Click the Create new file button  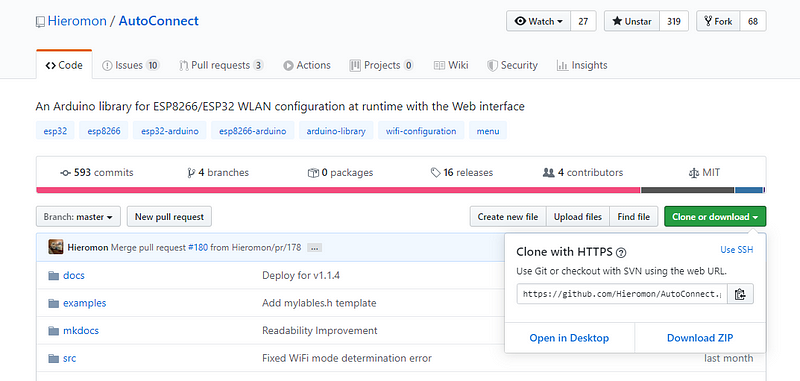coord(508,217)
